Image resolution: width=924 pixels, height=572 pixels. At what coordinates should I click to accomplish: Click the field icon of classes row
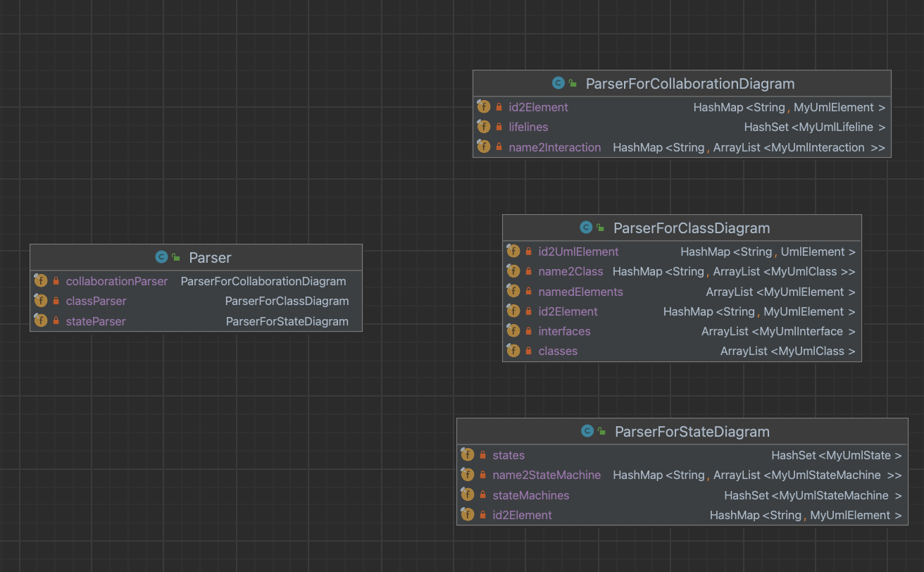pyautogui.click(x=513, y=350)
